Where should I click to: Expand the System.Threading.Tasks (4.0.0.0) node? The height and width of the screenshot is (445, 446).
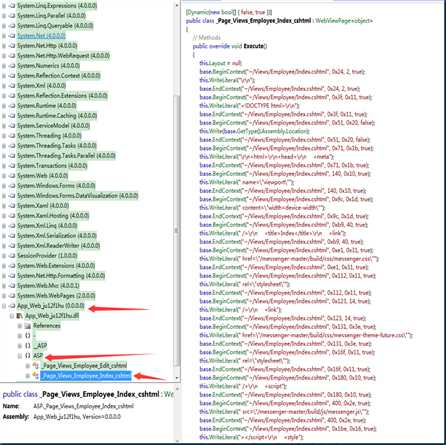pos(4,146)
